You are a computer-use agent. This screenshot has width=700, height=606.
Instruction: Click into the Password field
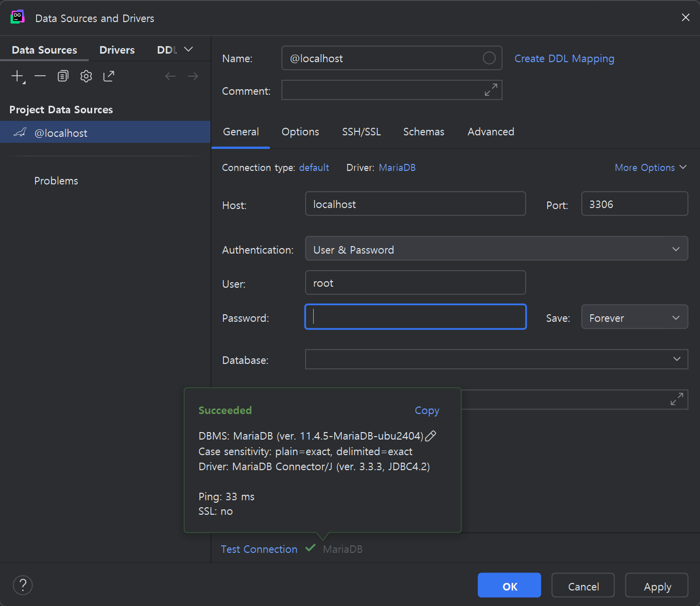point(415,317)
